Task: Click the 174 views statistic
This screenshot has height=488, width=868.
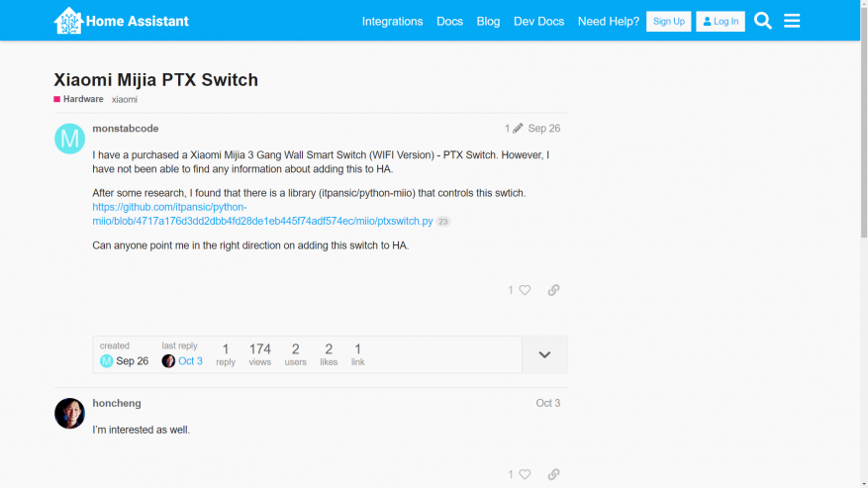Action: coord(259,354)
